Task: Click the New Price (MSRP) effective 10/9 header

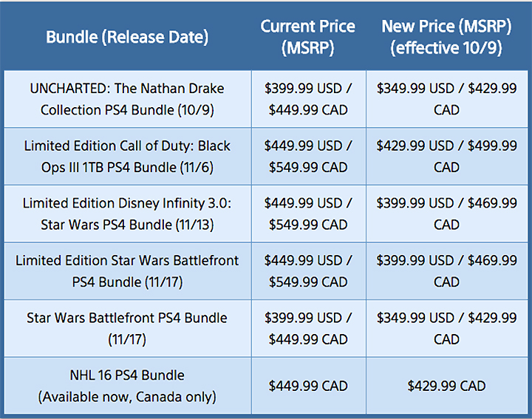Action: point(447,37)
